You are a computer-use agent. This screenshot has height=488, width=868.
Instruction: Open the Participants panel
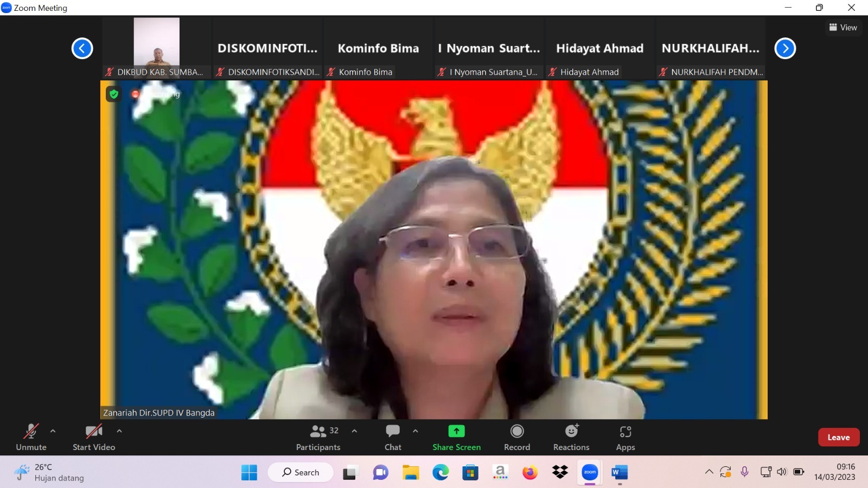click(x=318, y=437)
